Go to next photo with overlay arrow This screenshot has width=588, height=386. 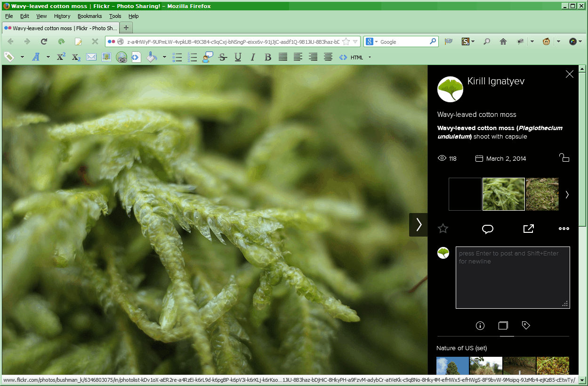click(419, 225)
